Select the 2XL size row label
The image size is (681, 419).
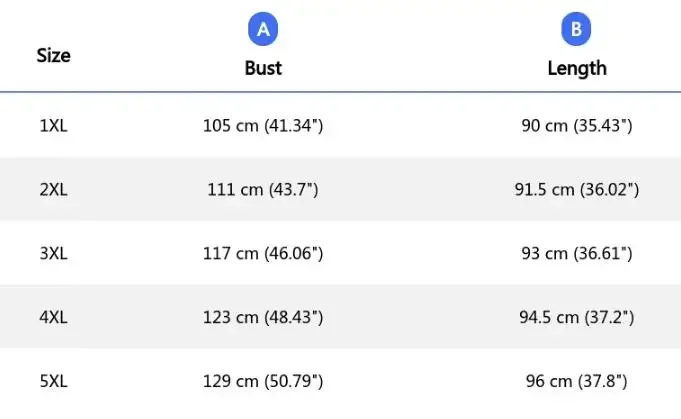[x=54, y=190]
